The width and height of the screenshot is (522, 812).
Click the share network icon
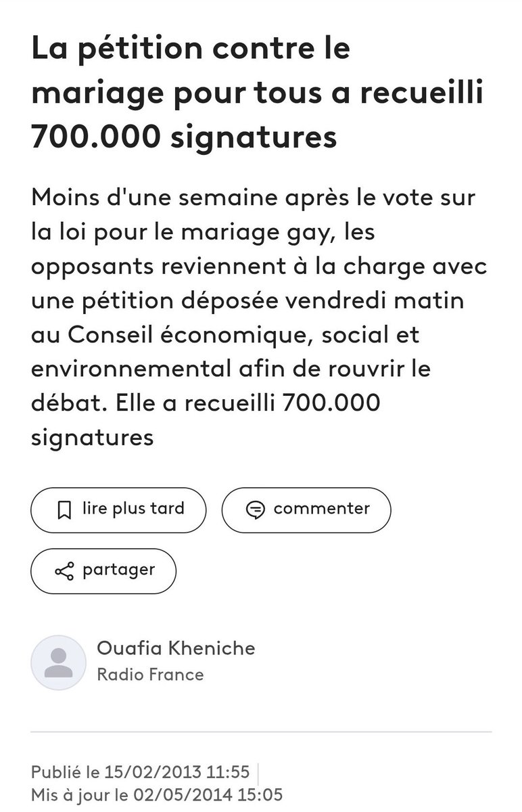click(64, 571)
